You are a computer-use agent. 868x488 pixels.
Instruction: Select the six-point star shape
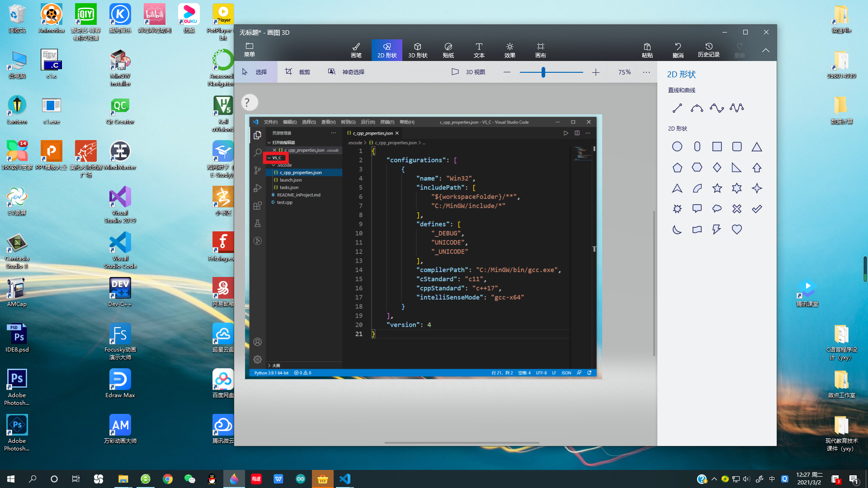(737, 188)
